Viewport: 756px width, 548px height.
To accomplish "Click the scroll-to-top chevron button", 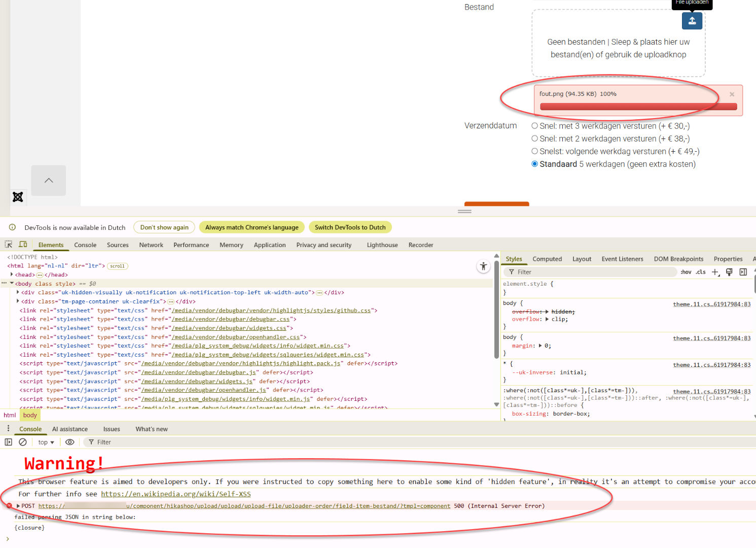I will pos(49,181).
